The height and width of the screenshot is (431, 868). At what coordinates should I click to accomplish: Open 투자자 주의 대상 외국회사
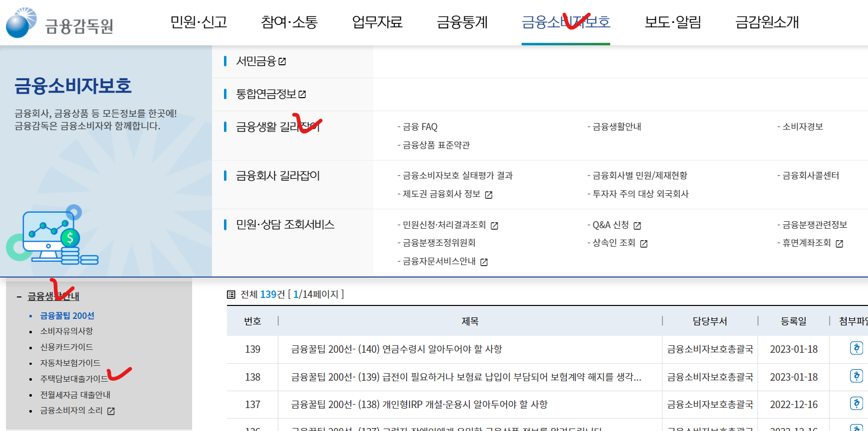[641, 194]
